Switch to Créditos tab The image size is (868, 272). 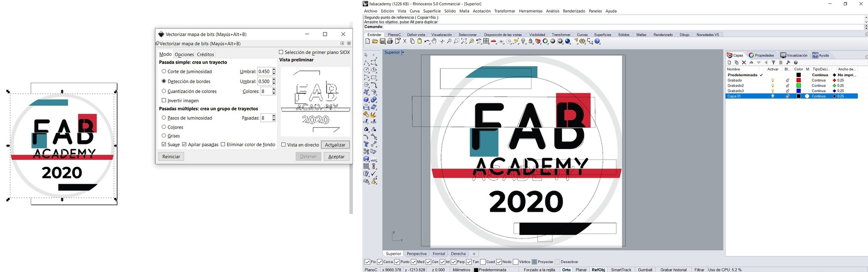206,54
